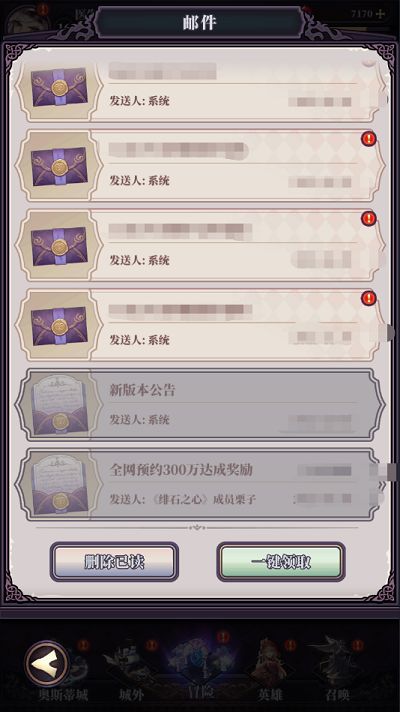Open the first purple envelope mail icon
This screenshot has width=400, height=712.
[59, 87]
